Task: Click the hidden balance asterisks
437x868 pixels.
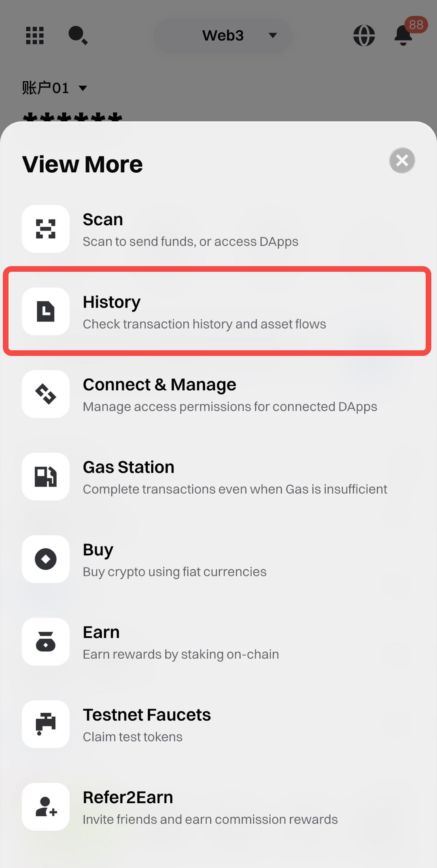Action: pyautogui.click(x=72, y=116)
